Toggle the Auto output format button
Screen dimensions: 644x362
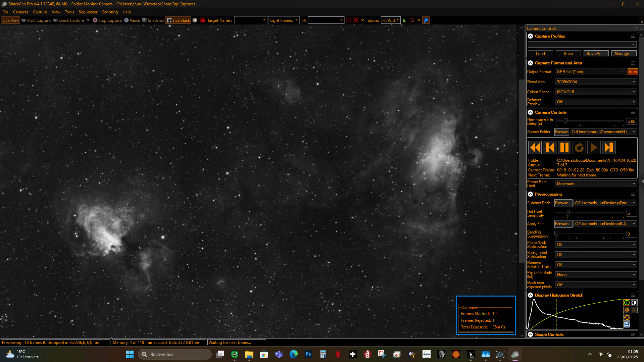tap(633, 72)
